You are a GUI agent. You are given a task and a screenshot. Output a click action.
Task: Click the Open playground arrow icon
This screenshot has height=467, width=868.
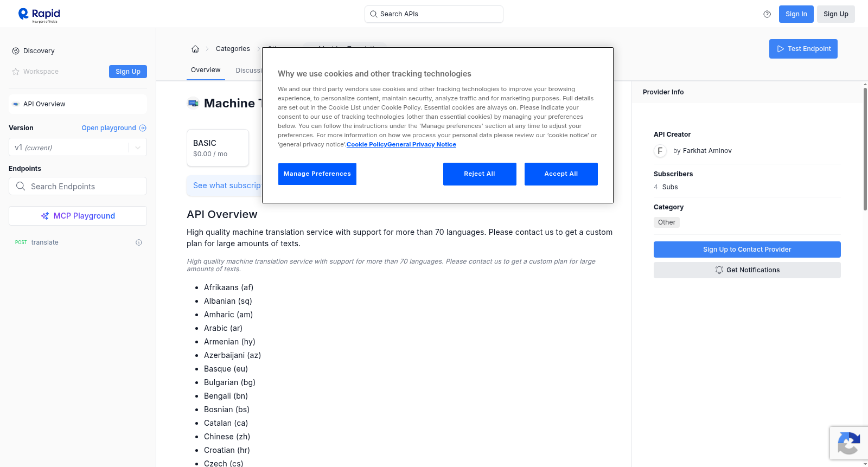[143, 128]
